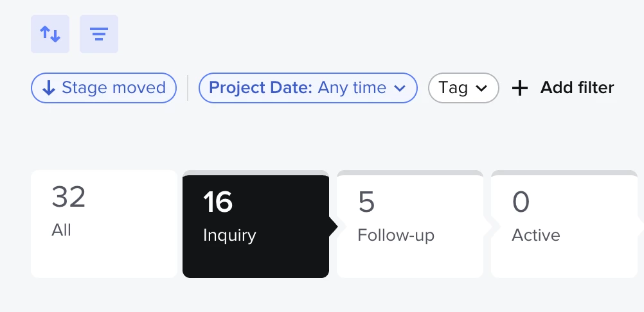644x312 pixels.
Task: Select the Any time date value
Action: [352, 88]
